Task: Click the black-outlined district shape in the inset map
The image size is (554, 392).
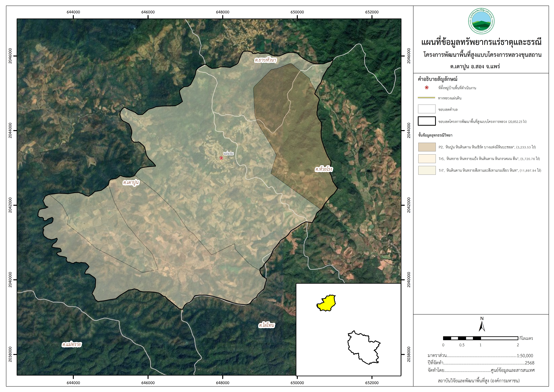Action: [363, 348]
